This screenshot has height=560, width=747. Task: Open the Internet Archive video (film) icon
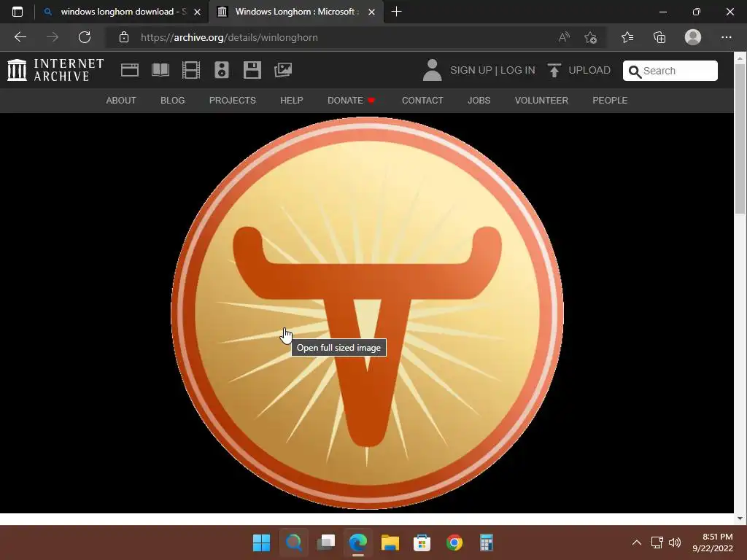pos(191,70)
